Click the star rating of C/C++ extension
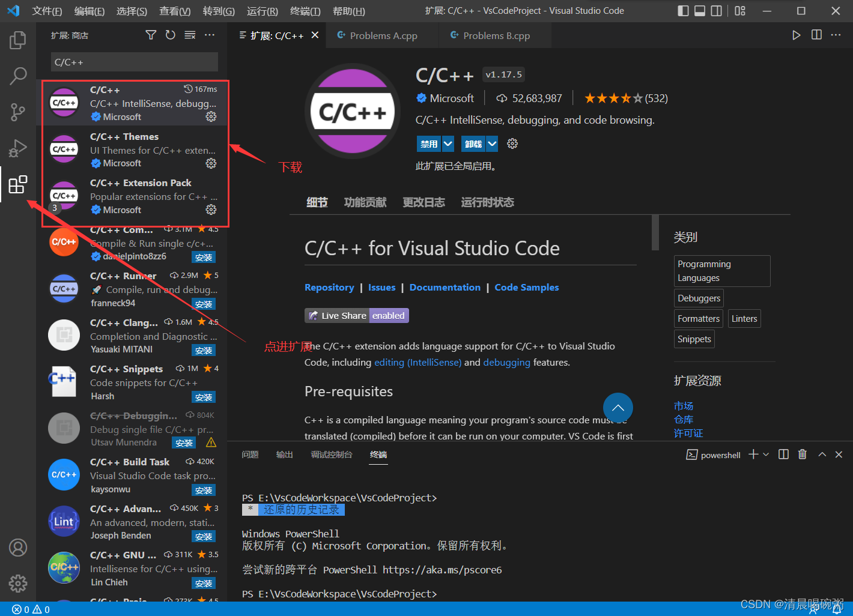Viewport: 853px width, 616px height. tap(625, 98)
